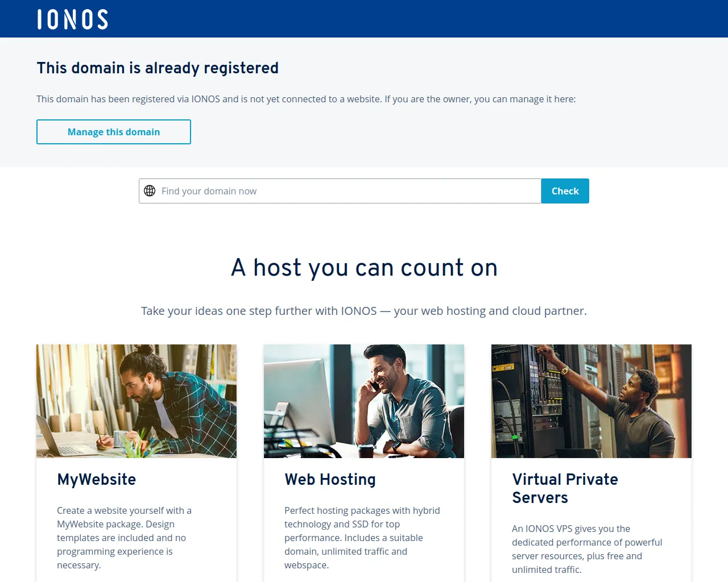Select the Virtual Private Servers heading
Image resolution: width=728 pixels, height=582 pixels.
click(565, 489)
